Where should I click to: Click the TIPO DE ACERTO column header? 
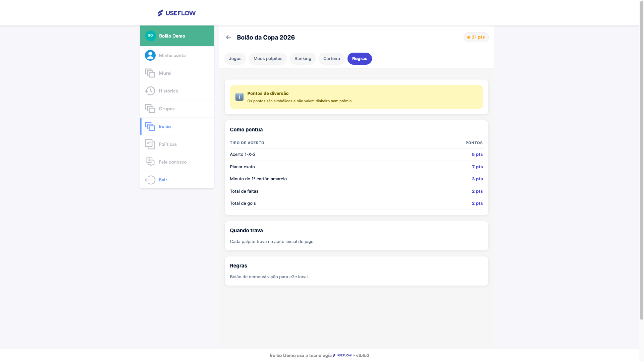coord(247,143)
